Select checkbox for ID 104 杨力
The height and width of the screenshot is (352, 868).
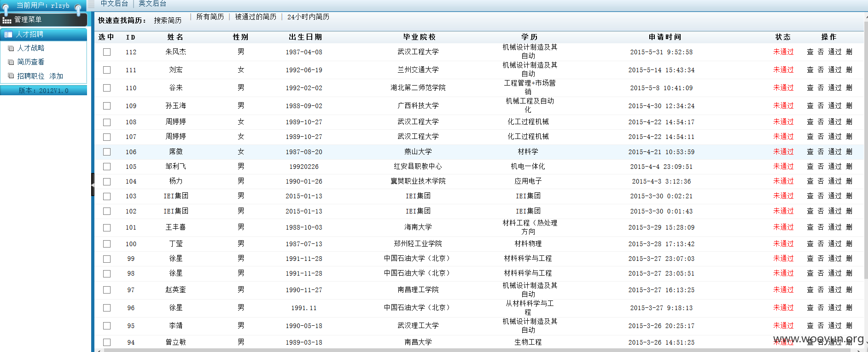[x=107, y=181]
